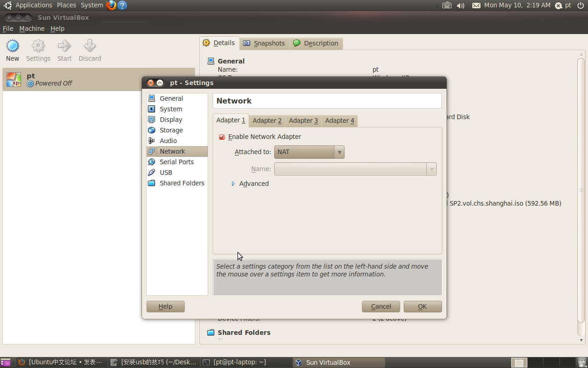Switch to the Snapshots tab
The width and height of the screenshot is (588, 368).
pos(264,43)
